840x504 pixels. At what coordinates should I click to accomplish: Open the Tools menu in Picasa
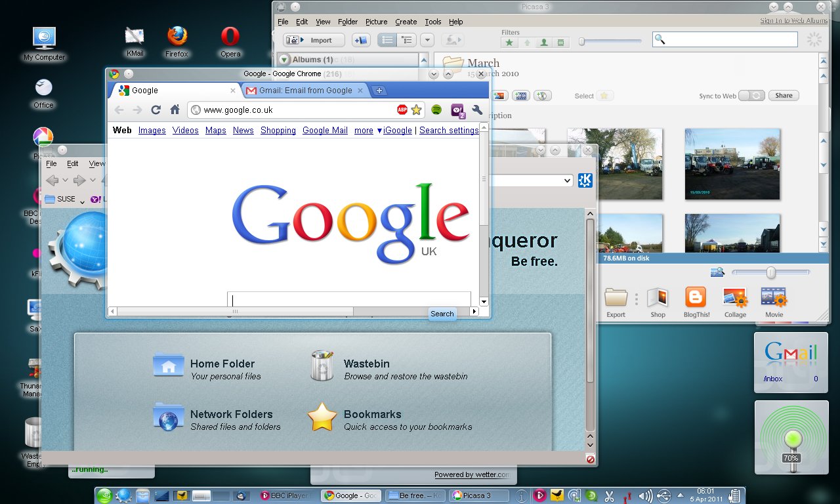tap(433, 22)
